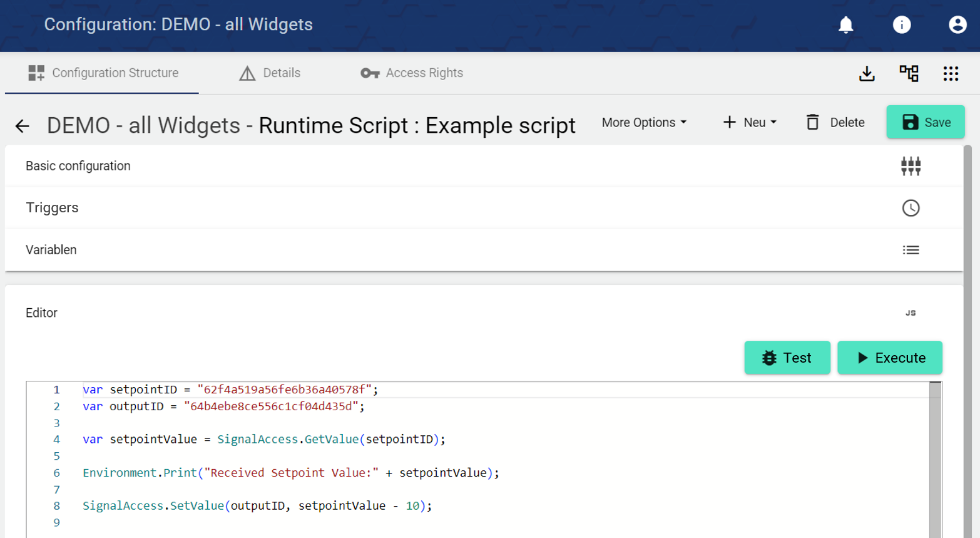
Task: Expand the More Options dropdown
Action: pos(644,123)
